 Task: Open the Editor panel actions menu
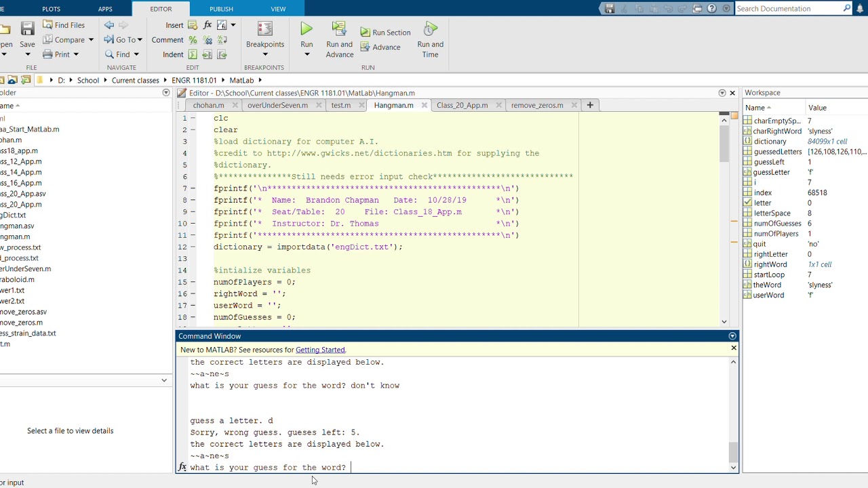pos(722,93)
